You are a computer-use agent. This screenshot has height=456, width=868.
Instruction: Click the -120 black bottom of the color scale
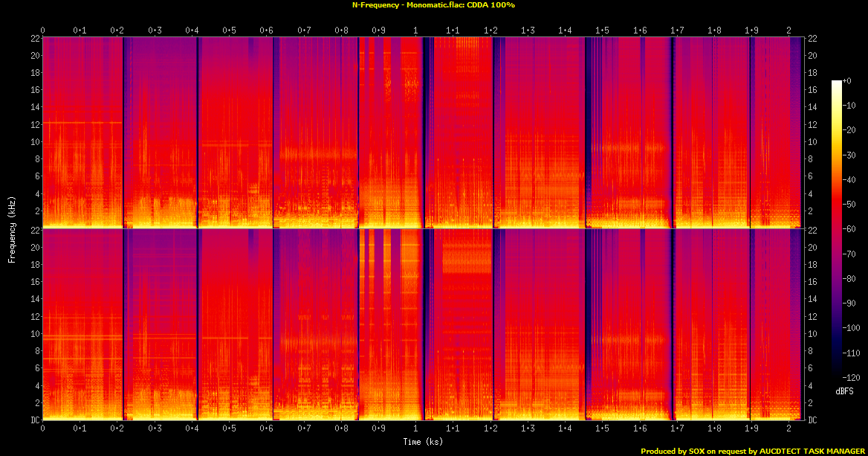(838, 377)
